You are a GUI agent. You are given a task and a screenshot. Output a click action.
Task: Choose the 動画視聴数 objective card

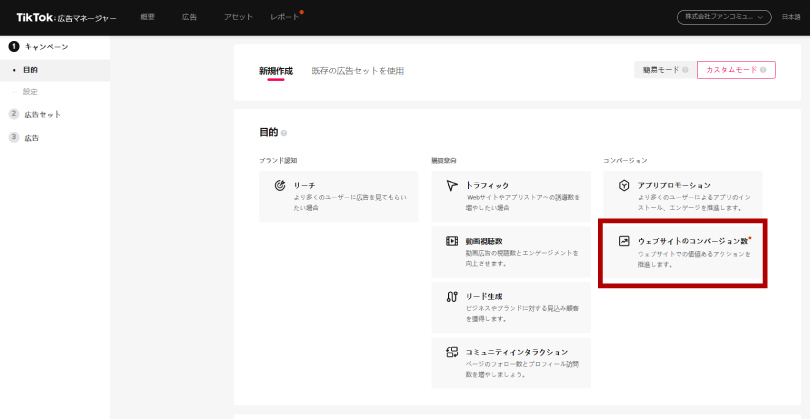pos(511,252)
